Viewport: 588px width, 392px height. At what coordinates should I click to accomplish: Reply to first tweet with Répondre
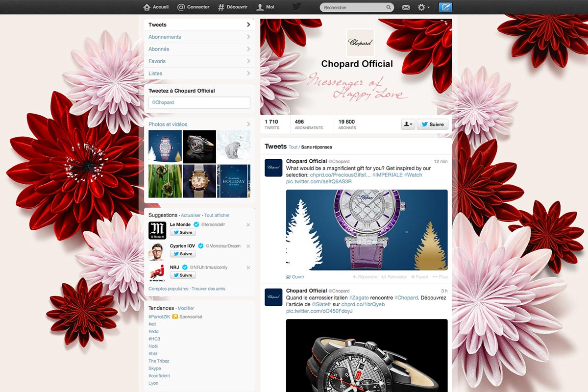365,277
